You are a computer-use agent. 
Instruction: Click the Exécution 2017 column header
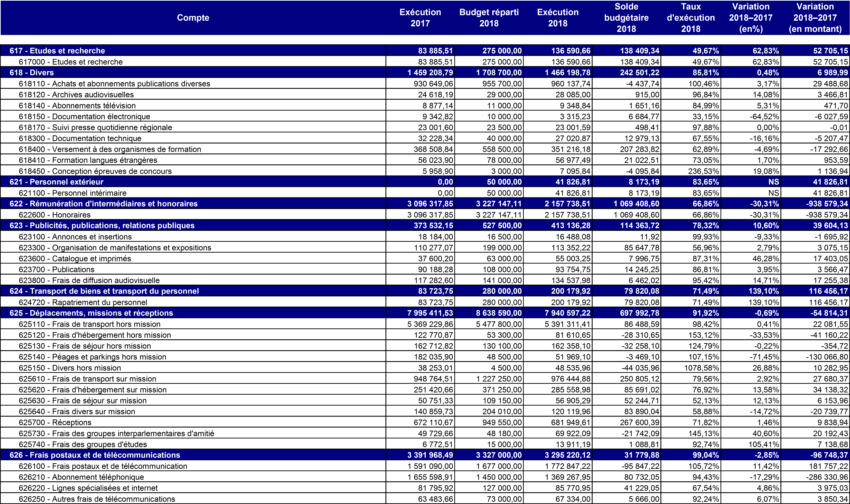tap(420, 18)
